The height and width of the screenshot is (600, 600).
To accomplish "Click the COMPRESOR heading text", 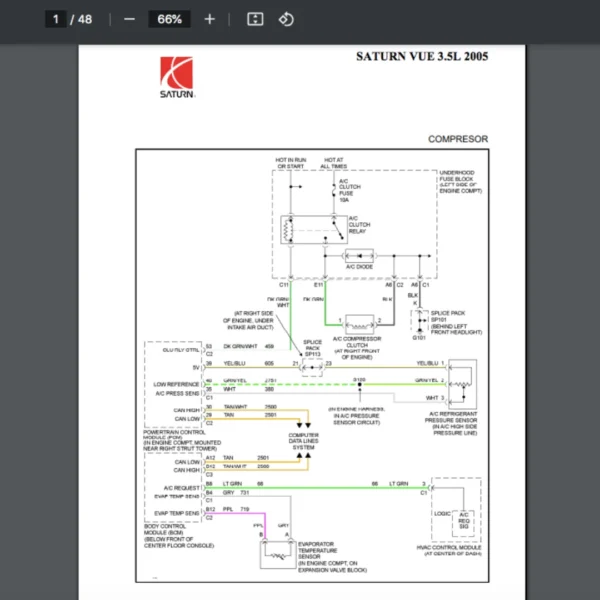I will [x=457, y=139].
